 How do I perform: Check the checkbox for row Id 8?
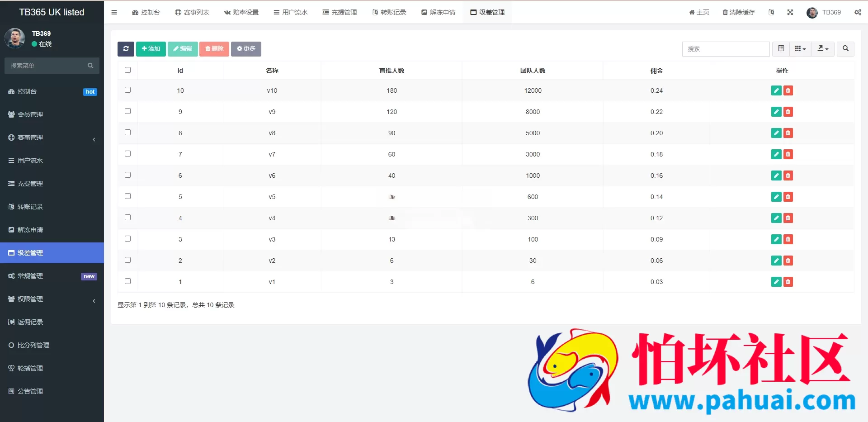(x=127, y=133)
